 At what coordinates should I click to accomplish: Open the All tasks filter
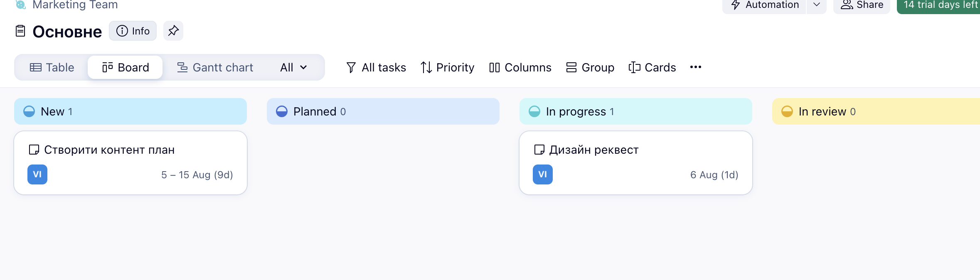click(376, 67)
